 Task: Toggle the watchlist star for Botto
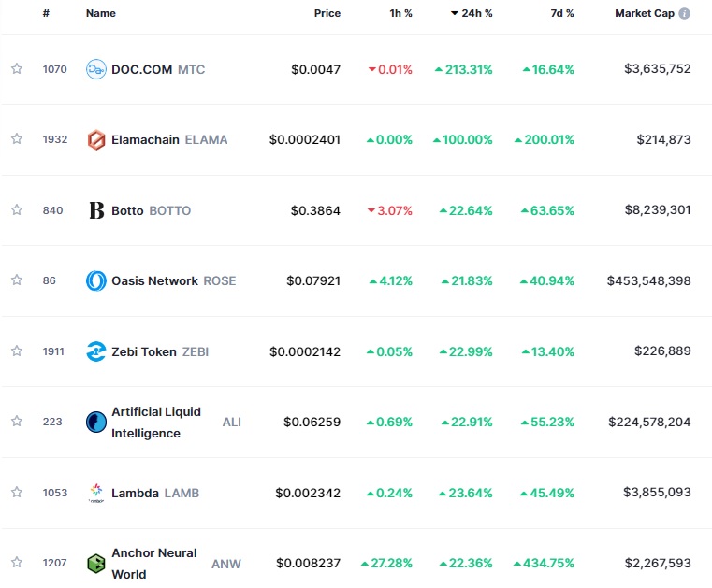click(17, 210)
